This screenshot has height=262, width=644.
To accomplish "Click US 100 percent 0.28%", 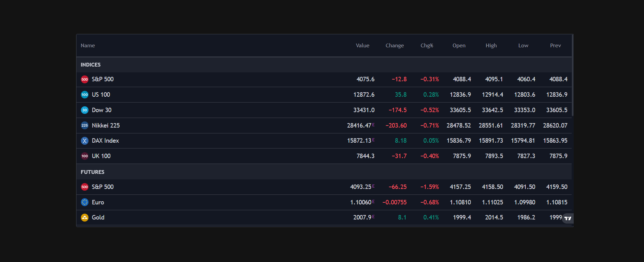I will click(431, 95).
